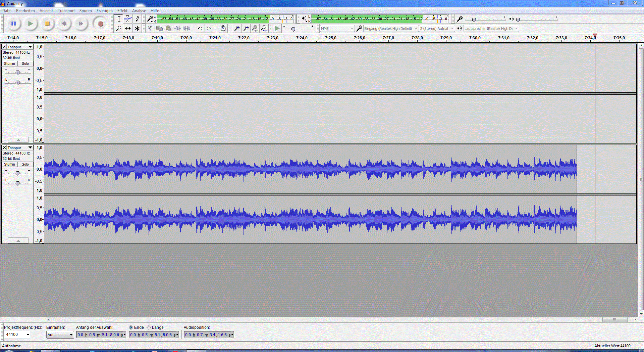This screenshot has height=352, width=644.
Task: Click the input volume mixer slider
Action: [474, 19]
